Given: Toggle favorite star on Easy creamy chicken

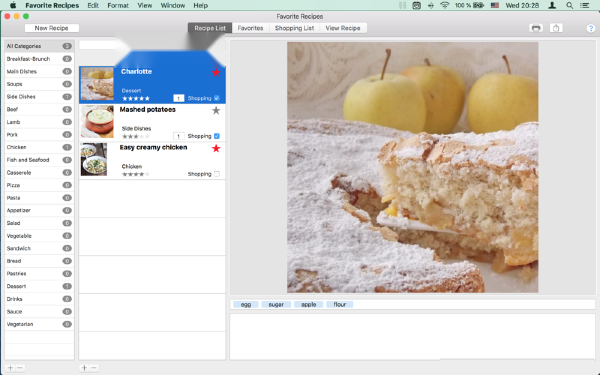Looking at the screenshot, I should coord(216,148).
